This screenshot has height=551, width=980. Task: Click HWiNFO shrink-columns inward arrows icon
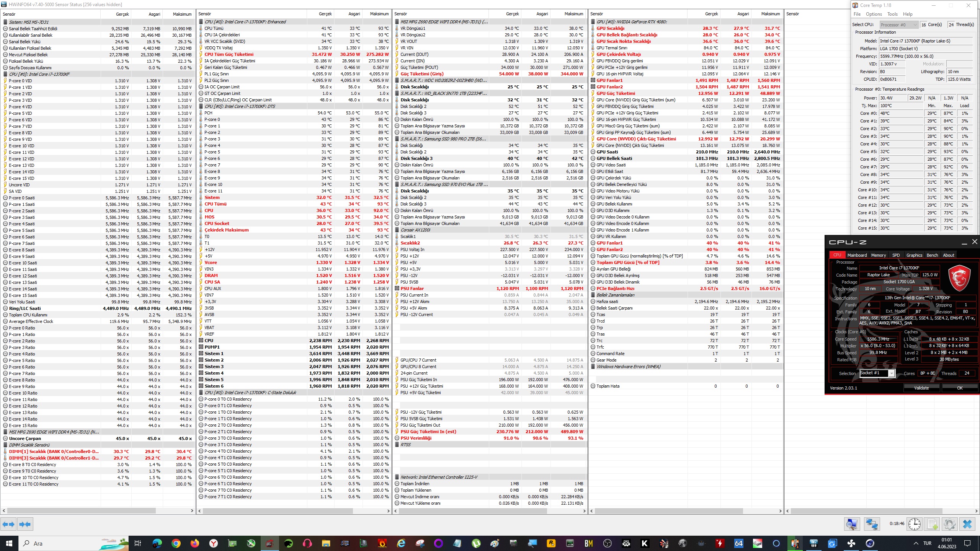25,524
